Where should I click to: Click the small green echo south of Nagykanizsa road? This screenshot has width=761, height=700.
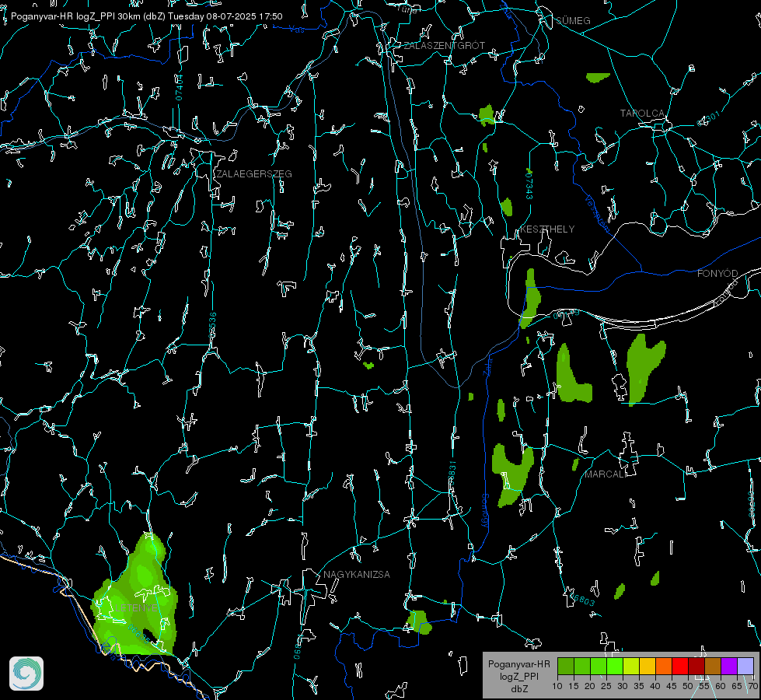(x=419, y=622)
